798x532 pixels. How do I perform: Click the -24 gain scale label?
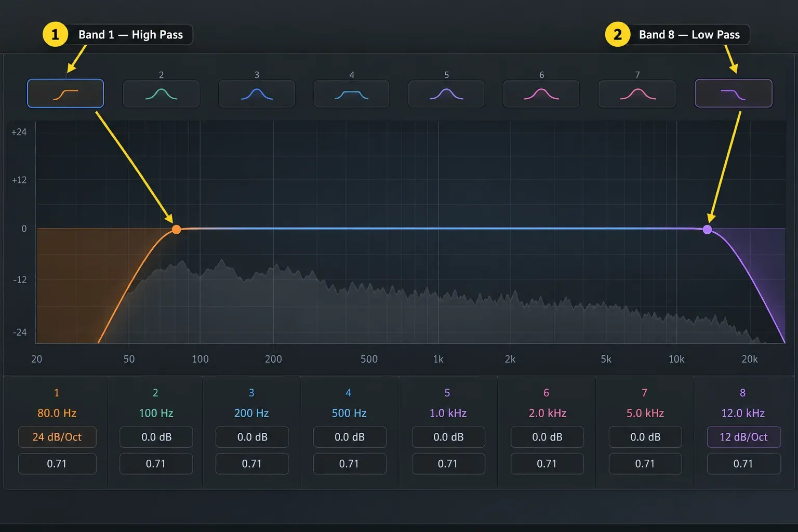[x=20, y=332]
